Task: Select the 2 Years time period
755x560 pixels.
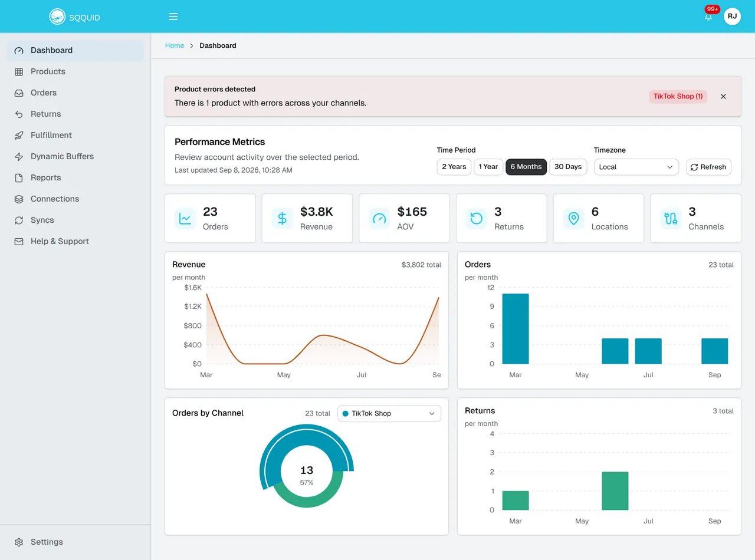Action: (454, 167)
